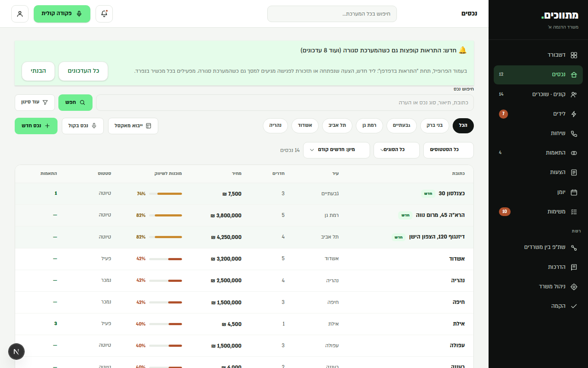Click the כל העדכונים button in banner
The height and width of the screenshot is (368, 588).
[x=83, y=71]
